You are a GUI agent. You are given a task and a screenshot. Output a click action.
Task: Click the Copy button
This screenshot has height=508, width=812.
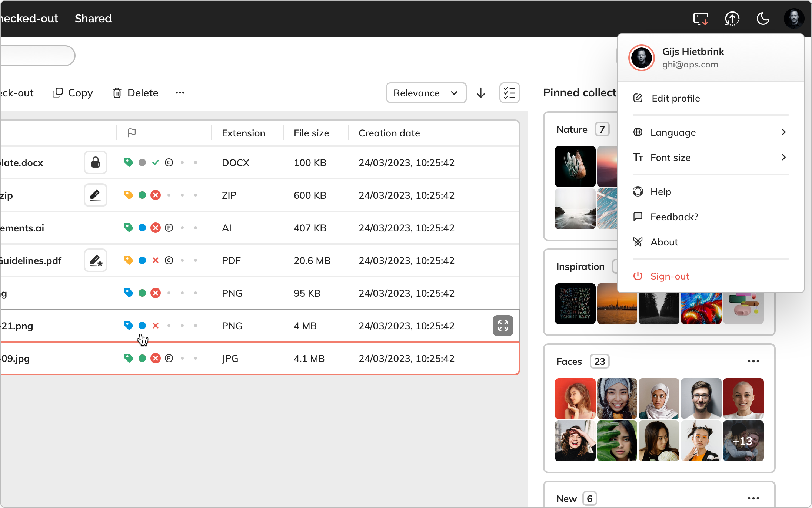point(73,93)
